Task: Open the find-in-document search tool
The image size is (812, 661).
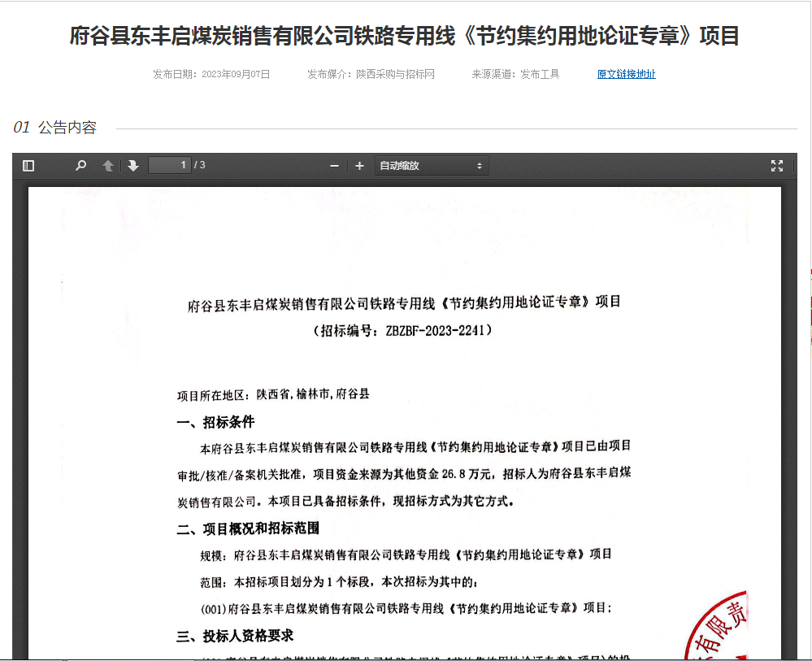Action: (x=80, y=166)
